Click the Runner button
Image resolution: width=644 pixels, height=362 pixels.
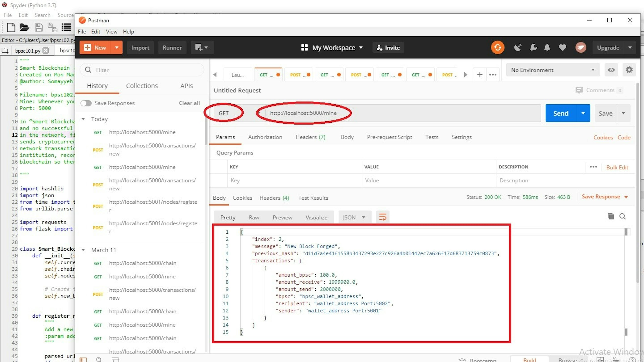coord(172,47)
